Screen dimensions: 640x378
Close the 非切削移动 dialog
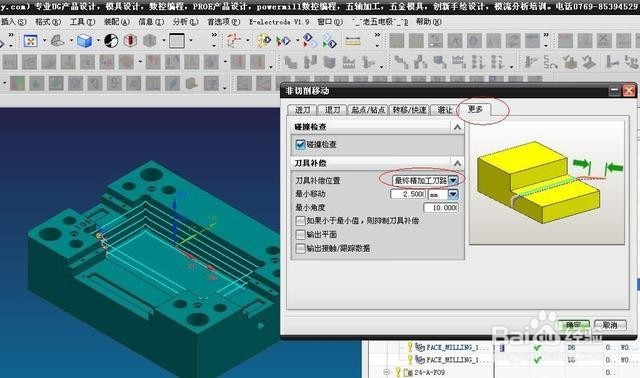point(629,91)
